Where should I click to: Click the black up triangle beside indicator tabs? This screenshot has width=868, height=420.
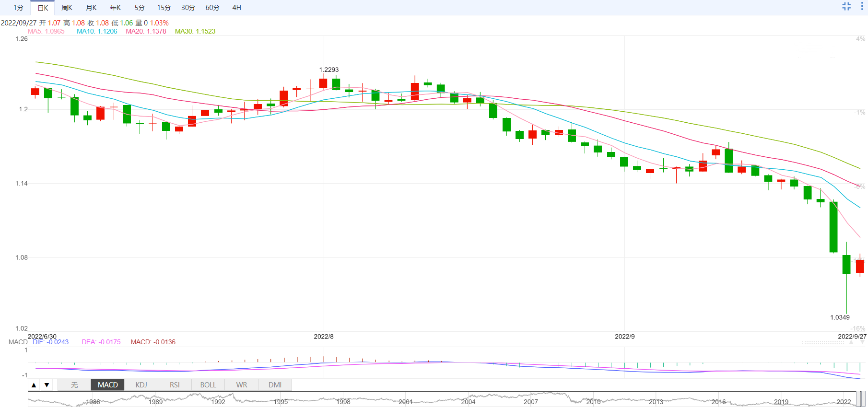[x=34, y=385]
